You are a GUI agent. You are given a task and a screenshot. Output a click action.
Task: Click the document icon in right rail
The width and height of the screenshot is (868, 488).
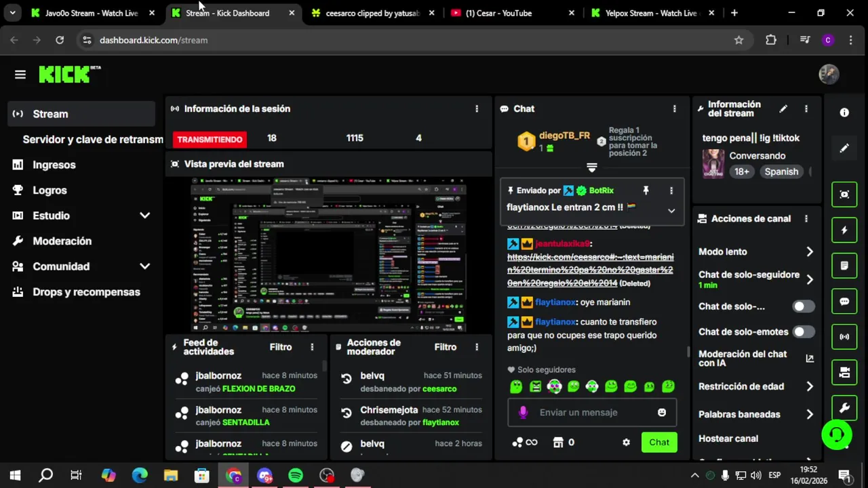(844, 266)
